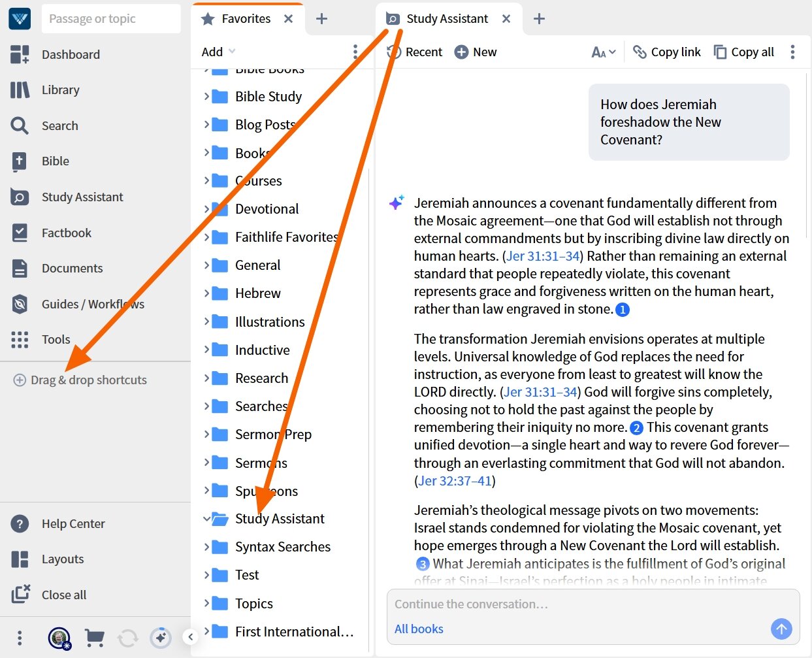The height and width of the screenshot is (658, 812).
Task: Open the Jer 32:37–41 reference link
Action: (x=455, y=481)
